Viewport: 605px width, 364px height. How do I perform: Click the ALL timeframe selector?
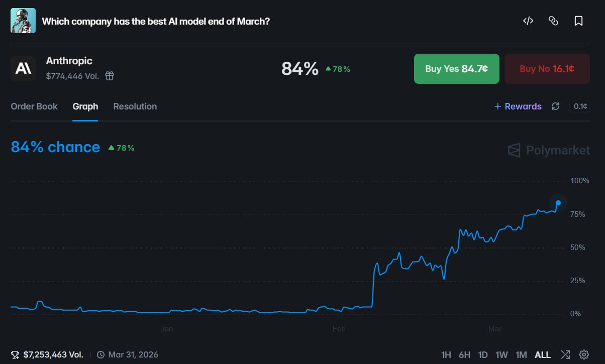click(542, 354)
